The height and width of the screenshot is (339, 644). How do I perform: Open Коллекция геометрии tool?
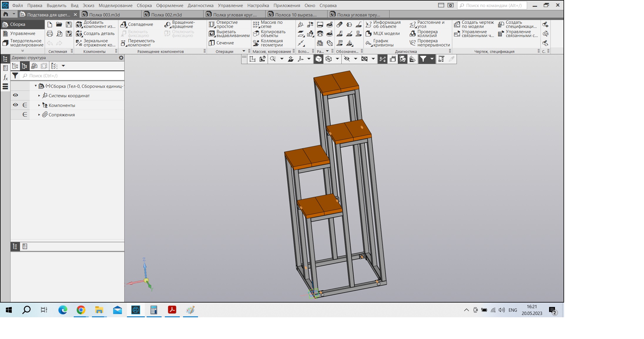[x=268, y=43]
